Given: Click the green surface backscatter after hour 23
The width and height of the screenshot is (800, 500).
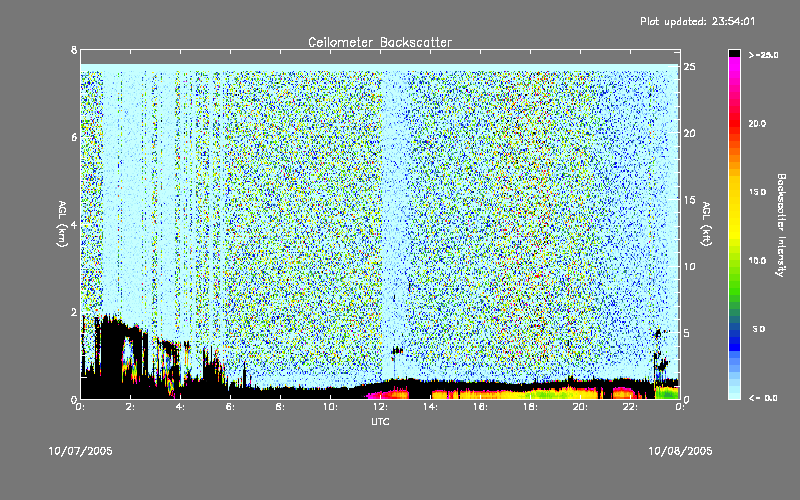Looking at the screenshot, I should pyautogui.click(x=667, y=392).
